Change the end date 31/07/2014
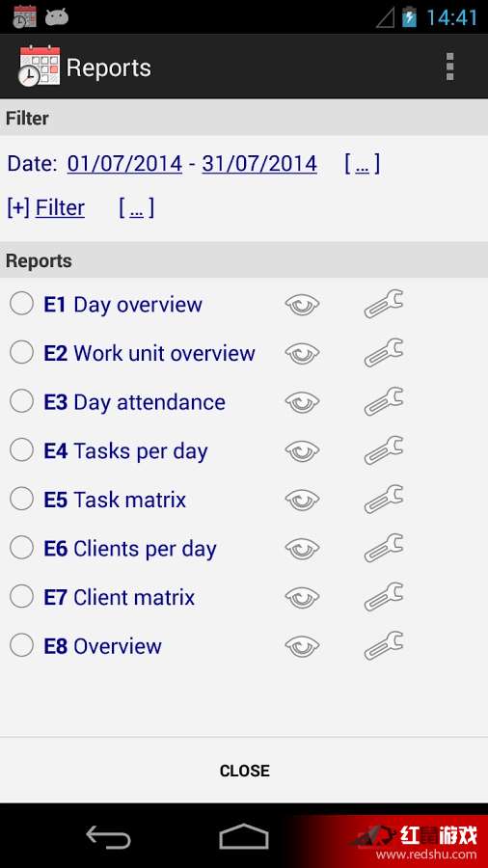This screenshot has width=488, height=868. (x=259, y=164)
